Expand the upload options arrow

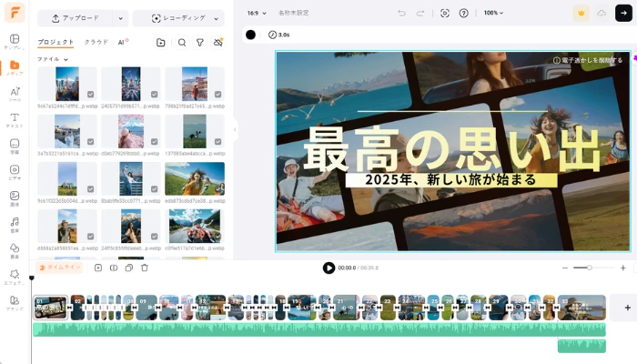tap(121, 18)
